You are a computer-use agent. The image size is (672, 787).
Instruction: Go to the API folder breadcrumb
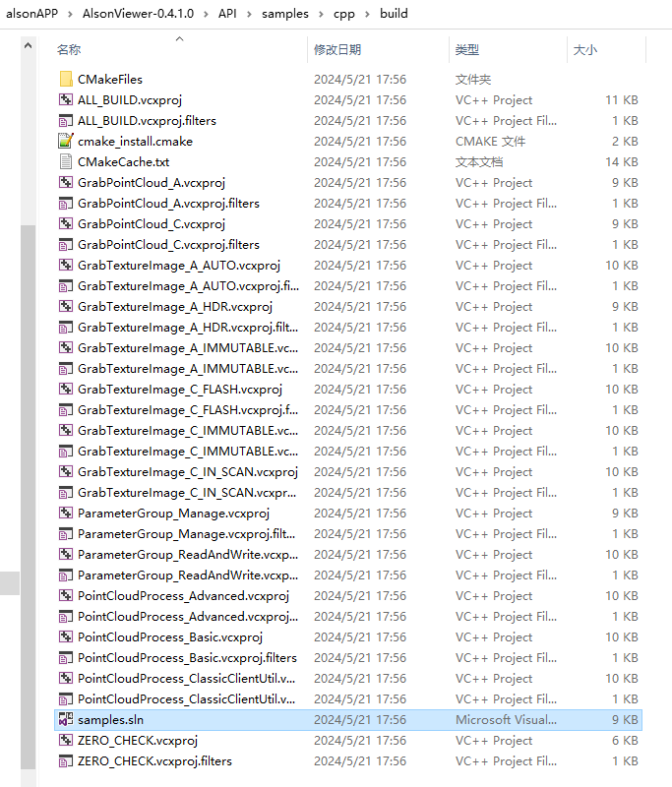pyautogui.click(x=229, y=14)
